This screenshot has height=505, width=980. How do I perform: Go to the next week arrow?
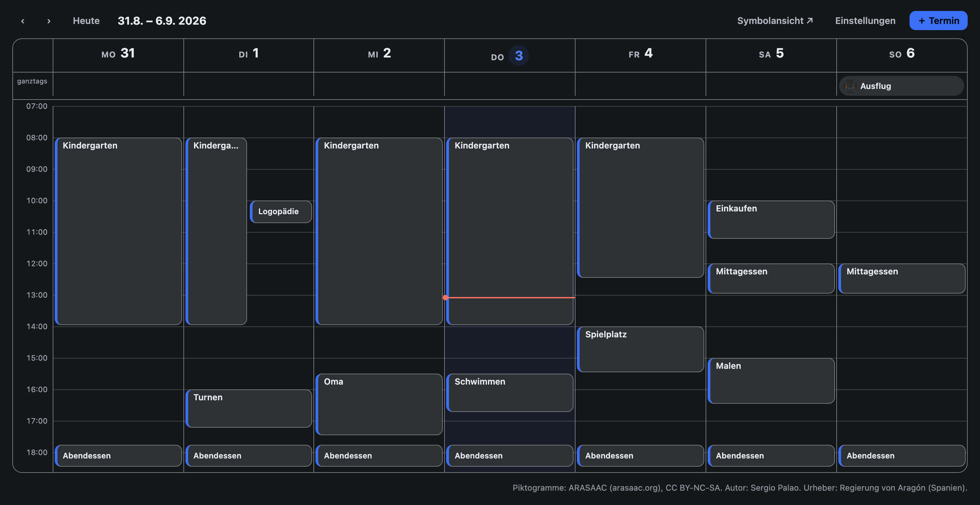click(49, 21)
